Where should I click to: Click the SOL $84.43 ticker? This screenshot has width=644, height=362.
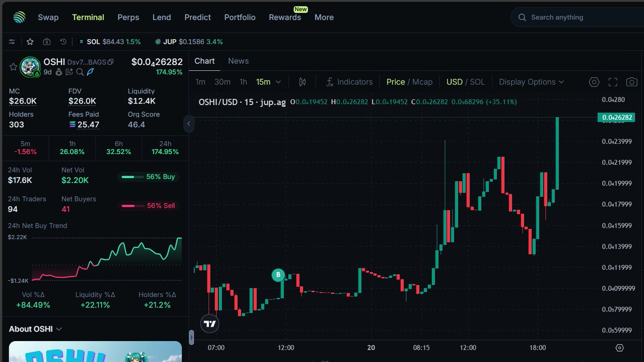click(x=110, y=41)
